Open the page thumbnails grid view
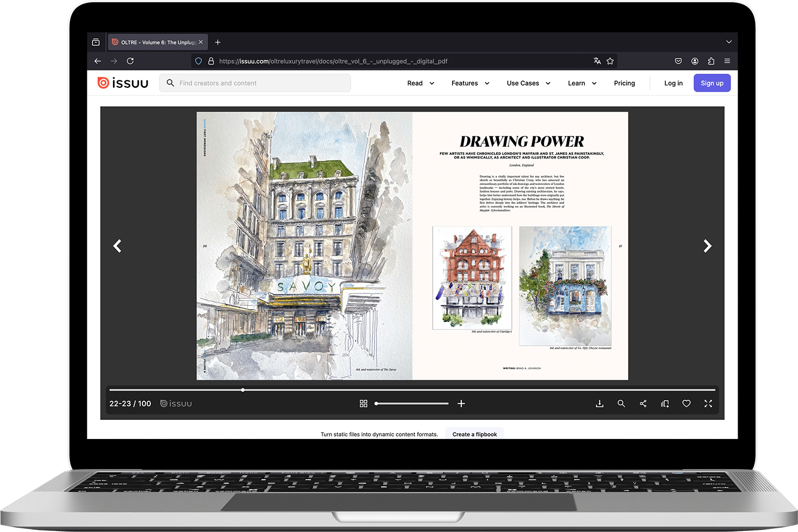Viewport: 798px width, 532px height. 364,403
